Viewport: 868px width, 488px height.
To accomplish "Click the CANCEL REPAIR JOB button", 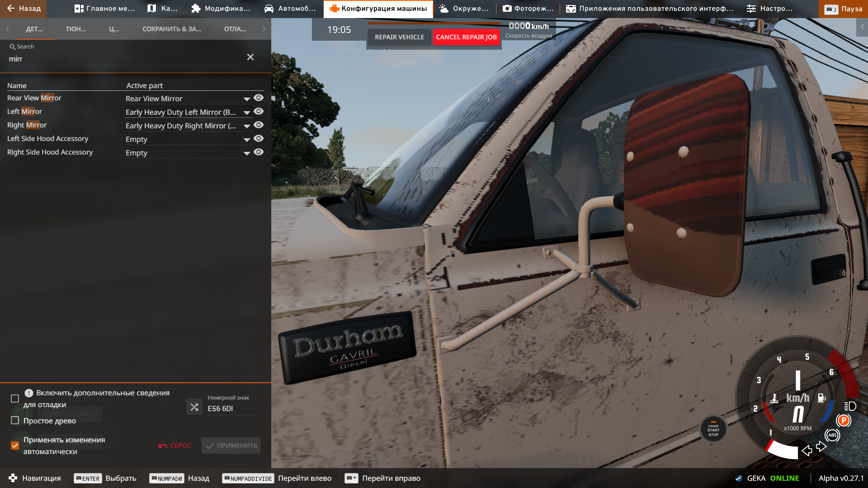I will click(466, 37).
